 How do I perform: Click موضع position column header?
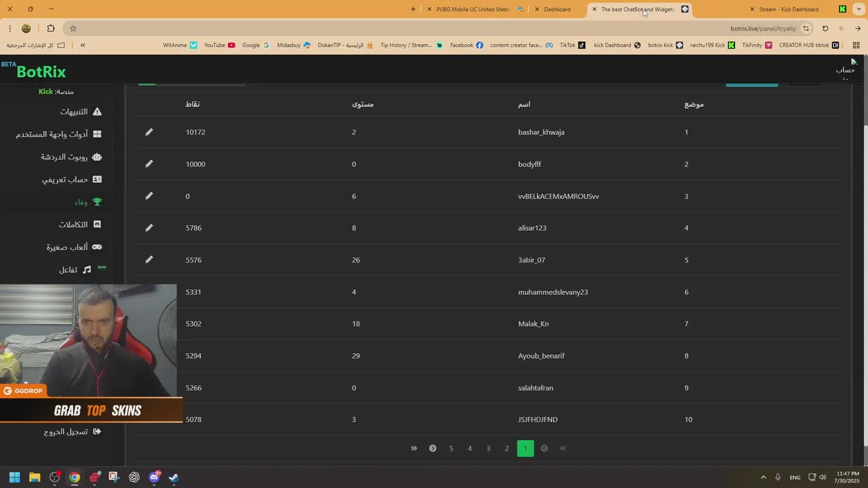point(694,104)
